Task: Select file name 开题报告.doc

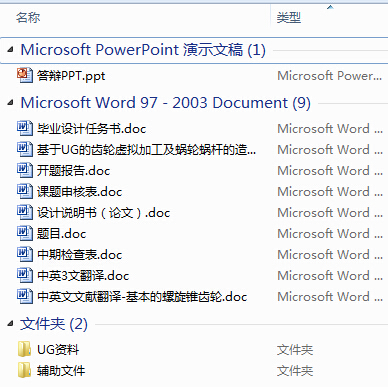Action: pos(73,171)
